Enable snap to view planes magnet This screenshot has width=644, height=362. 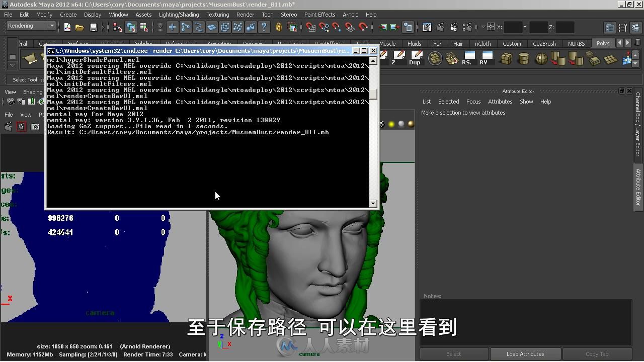[350, 27]
